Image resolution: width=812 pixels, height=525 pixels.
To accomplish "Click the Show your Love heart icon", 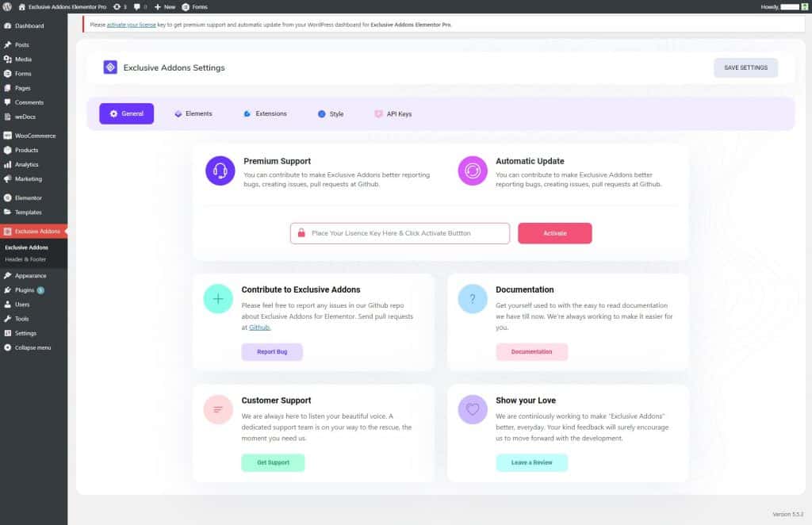I will click(473, 409).
